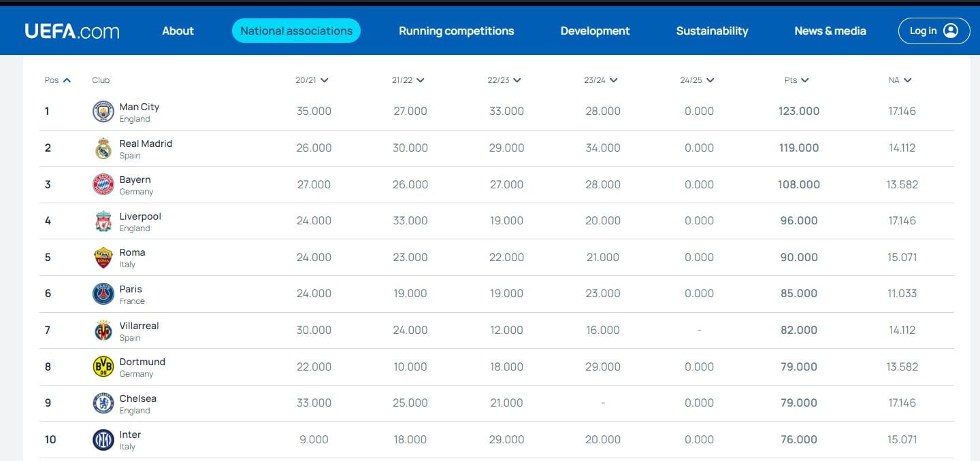This screenshot has width=980, height=461.
Task: Go to UEFA.com home logo
Action: coord(72,31)
